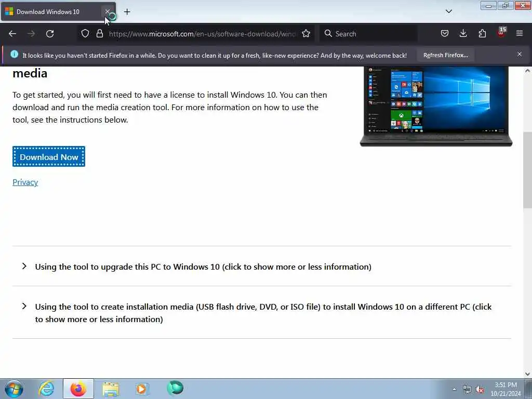
Task: Expand the create installation media section
Action: 256,313
